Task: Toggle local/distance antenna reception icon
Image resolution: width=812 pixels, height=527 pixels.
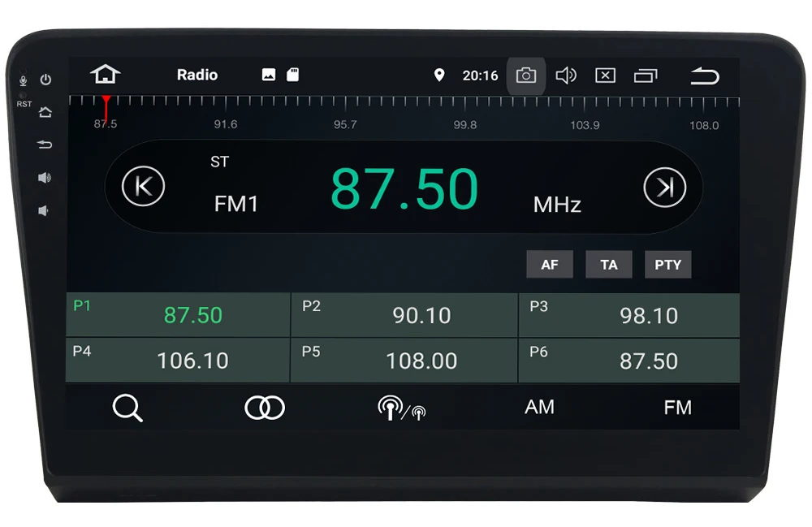Action: (x=402, y=408)
